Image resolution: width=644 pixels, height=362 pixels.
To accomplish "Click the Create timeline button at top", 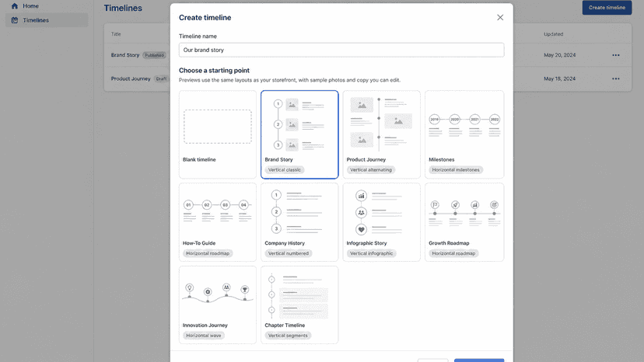I will tap(607, 8).
